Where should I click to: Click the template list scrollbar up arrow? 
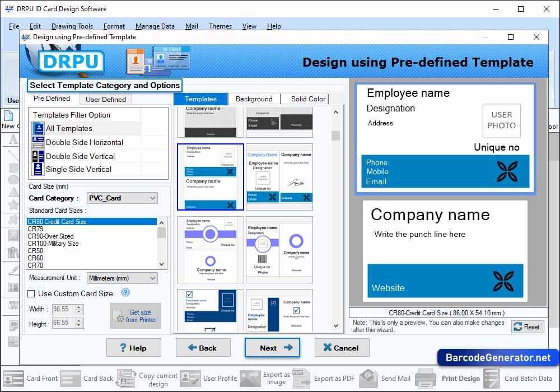tap(335, 112)
